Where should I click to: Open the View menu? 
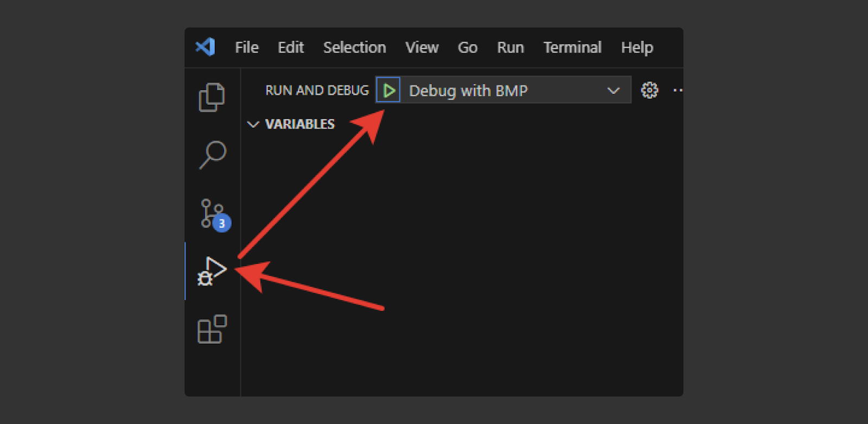pyautogui.click(x=422, y=48)
